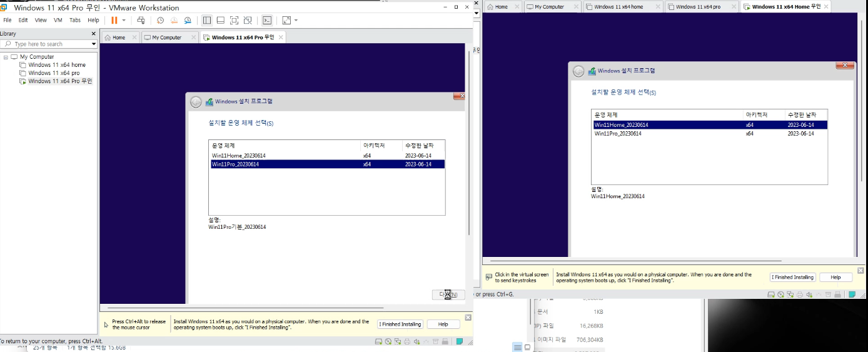Click the back arrow in left setup dialog
Viewport: 868px width, 352px height.
coord(196,102)
